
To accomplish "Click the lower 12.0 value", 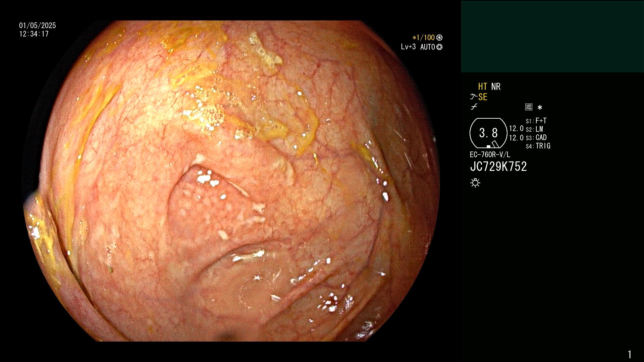I will (x=516, y=138).
